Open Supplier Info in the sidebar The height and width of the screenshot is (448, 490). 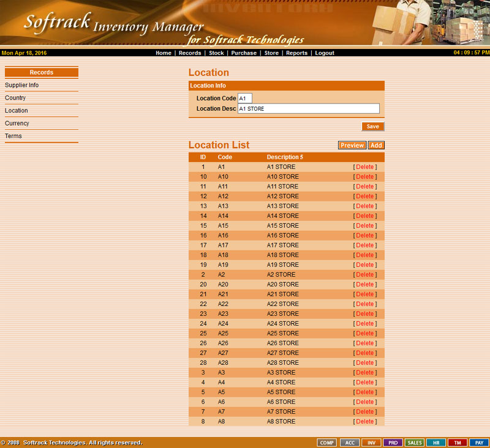[22, 85]
